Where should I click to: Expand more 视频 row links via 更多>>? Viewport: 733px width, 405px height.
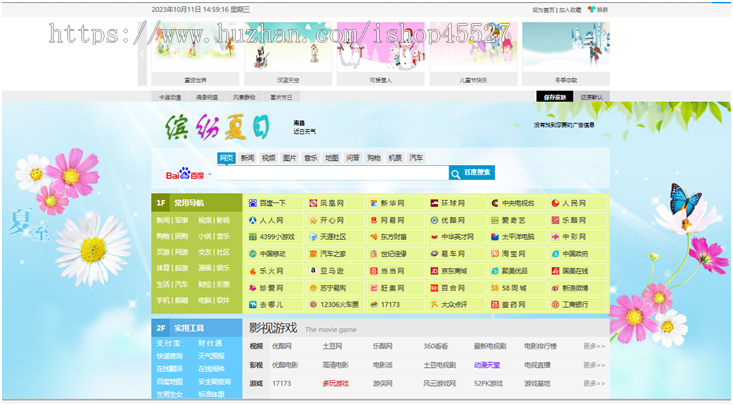tap(594, 346)
